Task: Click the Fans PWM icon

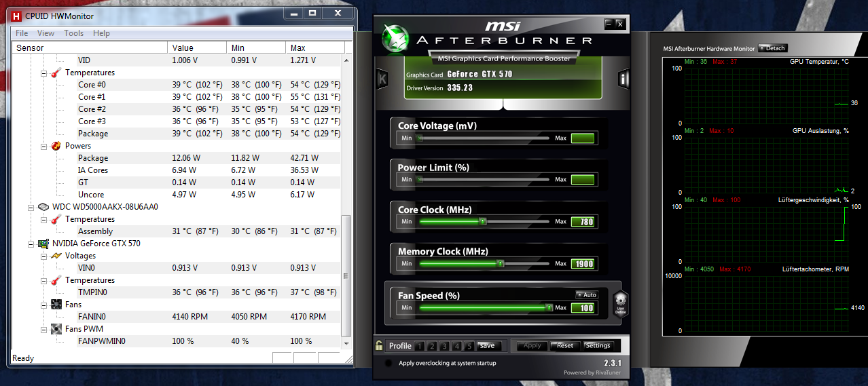Action: click(56, 329)
